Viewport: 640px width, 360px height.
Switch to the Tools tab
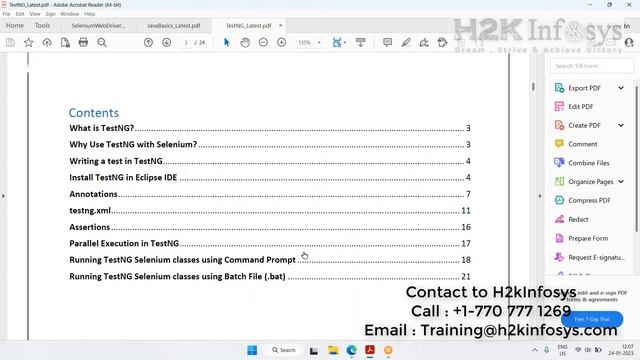click(42, 25)
